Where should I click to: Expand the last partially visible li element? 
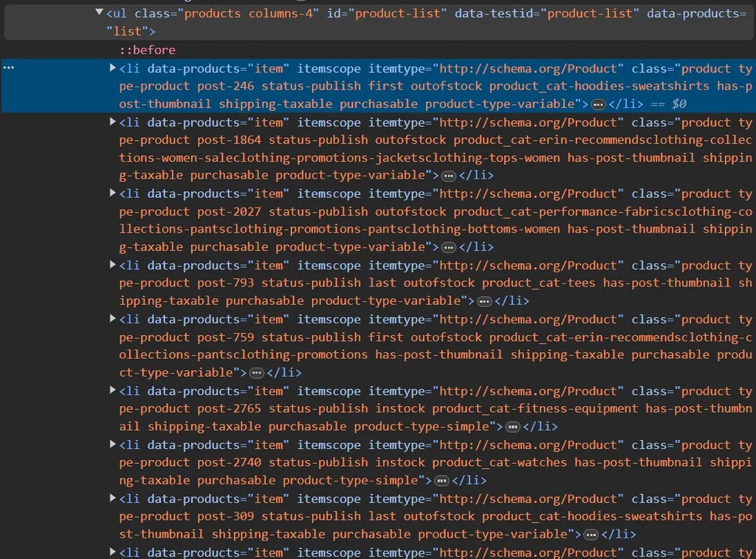pos(113,552)
